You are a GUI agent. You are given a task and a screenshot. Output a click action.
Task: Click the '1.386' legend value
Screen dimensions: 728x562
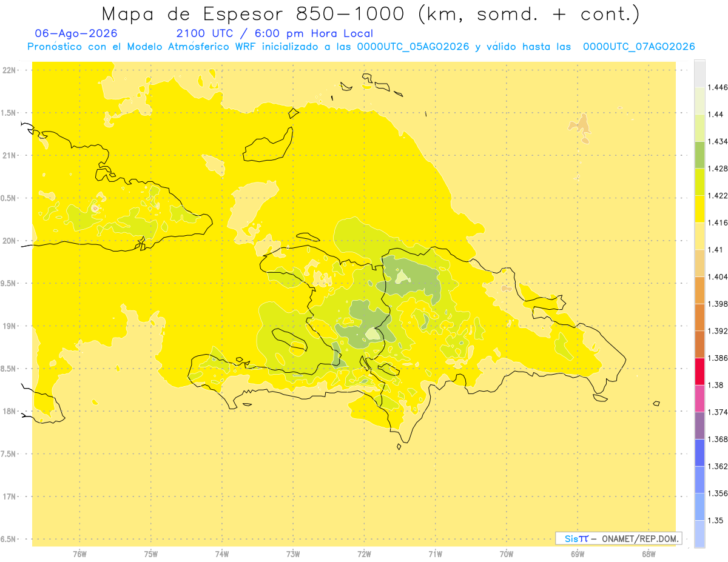(718, 358)
